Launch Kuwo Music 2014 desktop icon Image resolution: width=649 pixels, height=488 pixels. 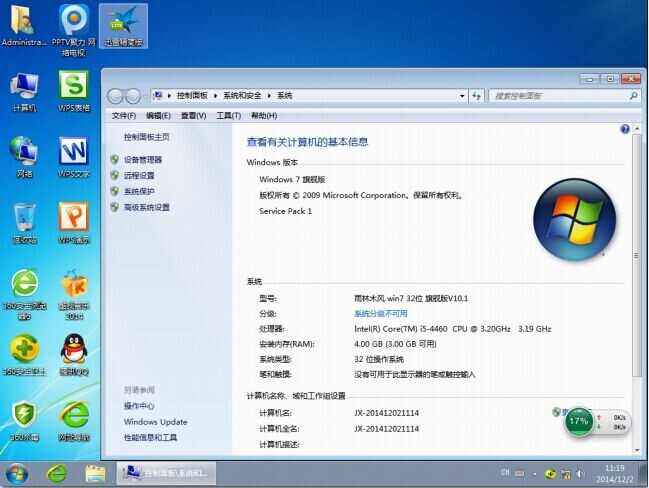coord(74,295)
